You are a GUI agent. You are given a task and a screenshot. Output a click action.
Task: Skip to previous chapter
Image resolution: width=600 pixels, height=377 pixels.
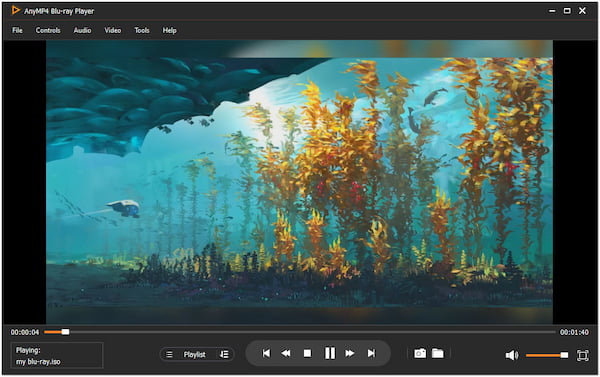click(266, 353)
